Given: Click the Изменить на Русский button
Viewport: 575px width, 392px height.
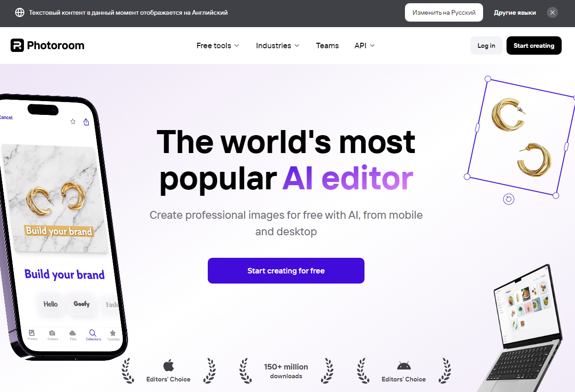Looking at the screenshot, I should pyautogui.click(x=444, y=12).
